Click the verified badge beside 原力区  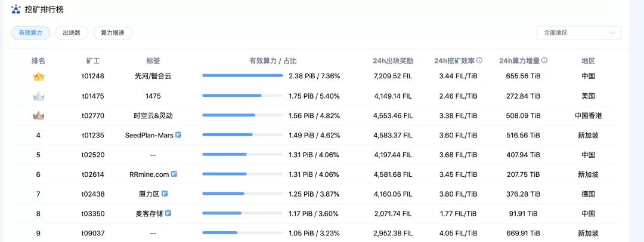(x=165, y=194)
